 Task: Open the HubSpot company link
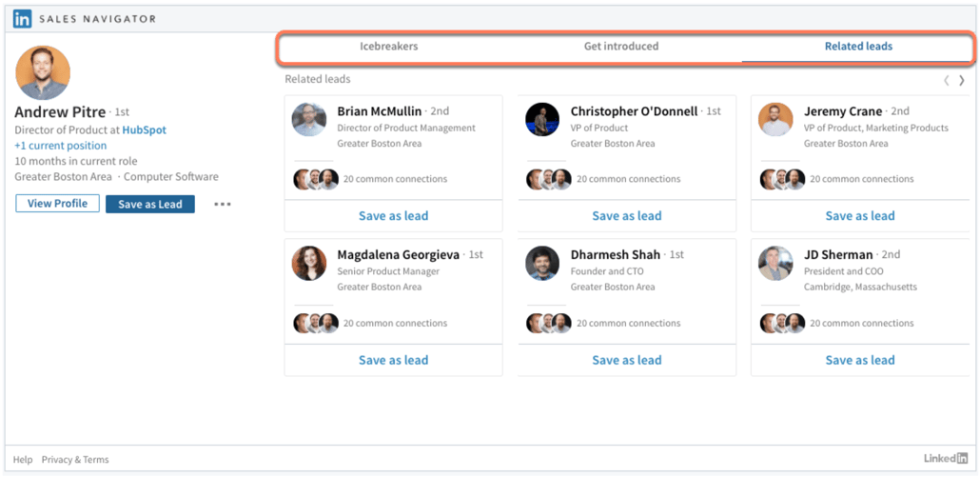pos(145,130)
